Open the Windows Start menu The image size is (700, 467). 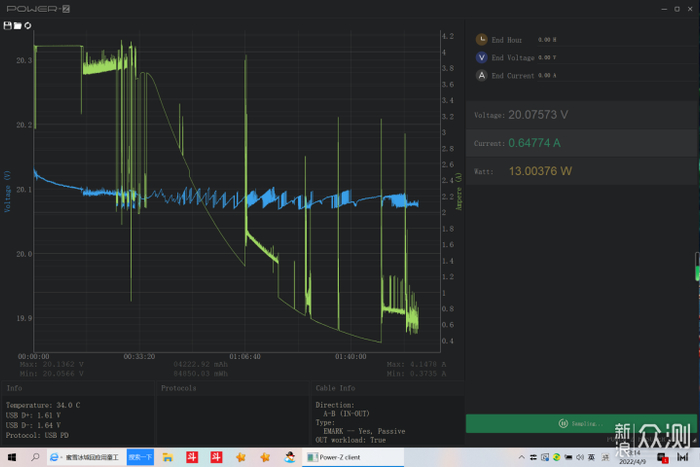pyautogui.click(x=10, y=457)
